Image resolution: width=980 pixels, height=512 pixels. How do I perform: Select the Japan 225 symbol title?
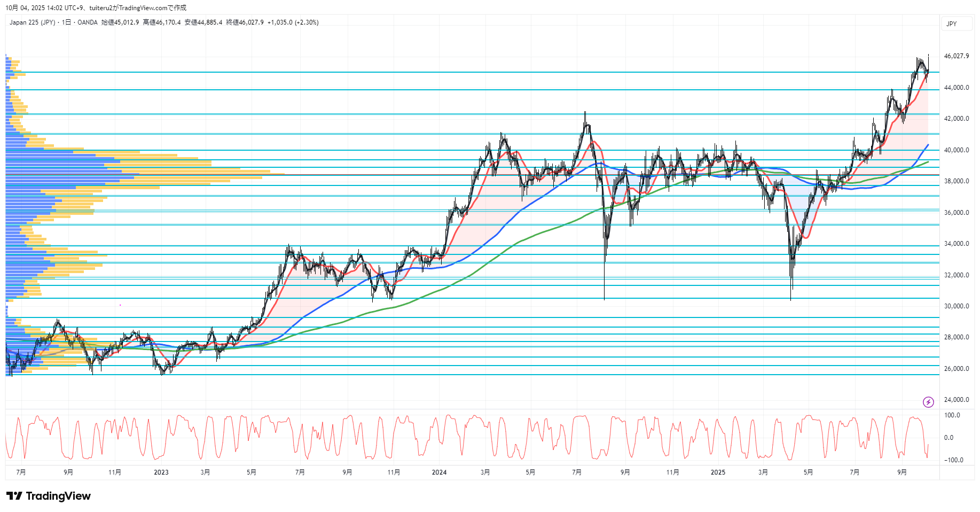click(x=32, y=22)
